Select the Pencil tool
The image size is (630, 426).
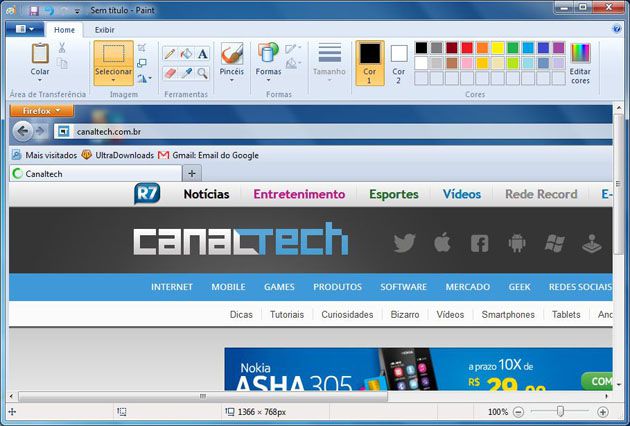pyautogui.click(x=170, y=53)
